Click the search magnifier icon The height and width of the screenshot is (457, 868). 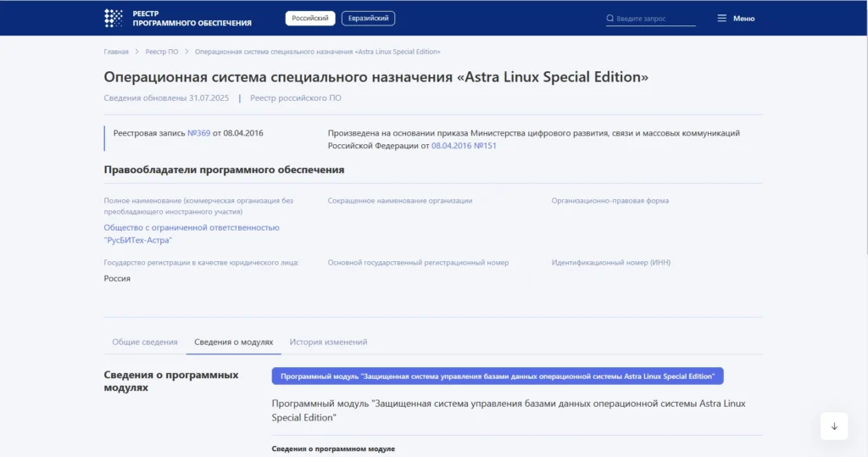pos(610,19)
